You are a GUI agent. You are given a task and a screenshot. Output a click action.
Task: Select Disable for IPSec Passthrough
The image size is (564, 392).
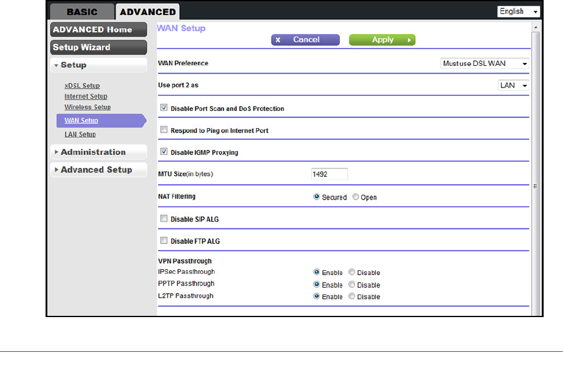[352, 273]
